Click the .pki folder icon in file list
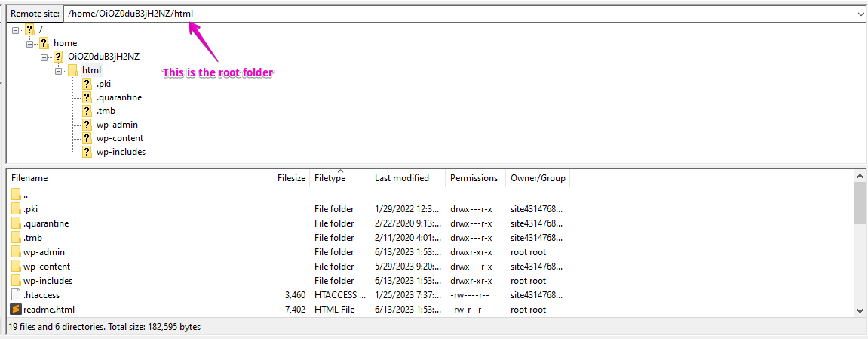 pos(16,209)
